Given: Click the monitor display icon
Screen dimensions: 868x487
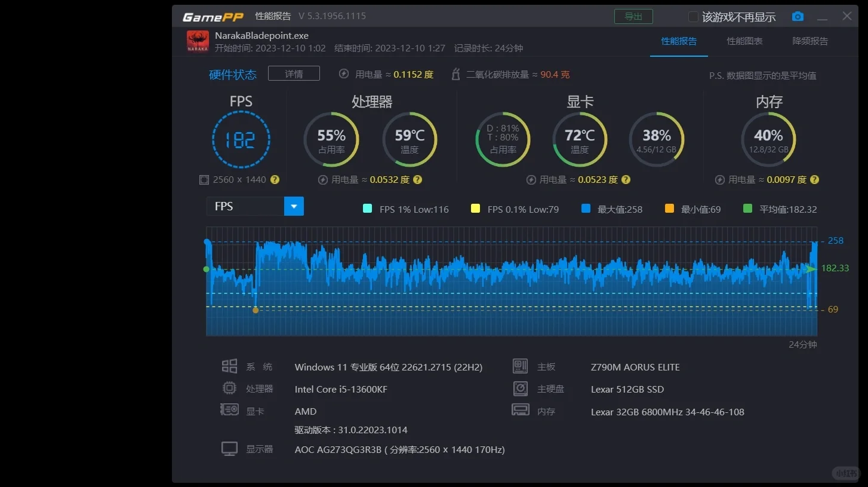Looking at the screenshot, I should pyautogui.click(x=229, y=449).
